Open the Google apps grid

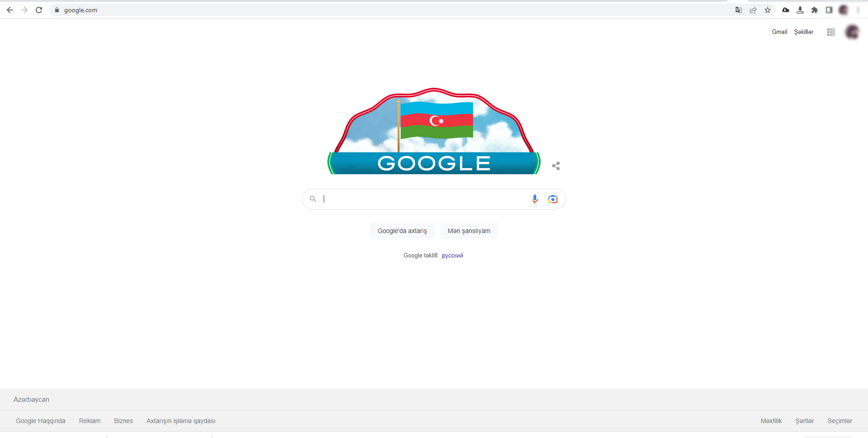pyautogui.click(x=831, y=32)
